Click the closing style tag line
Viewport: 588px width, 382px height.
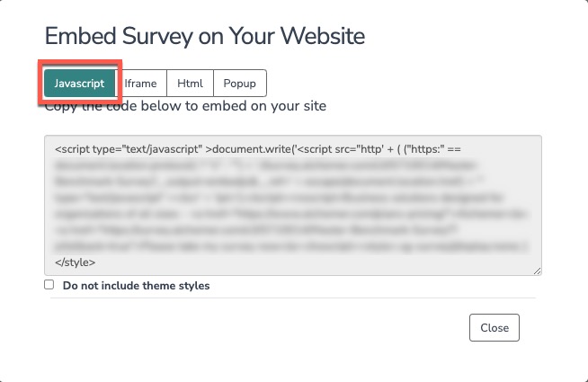pos(76,262)
